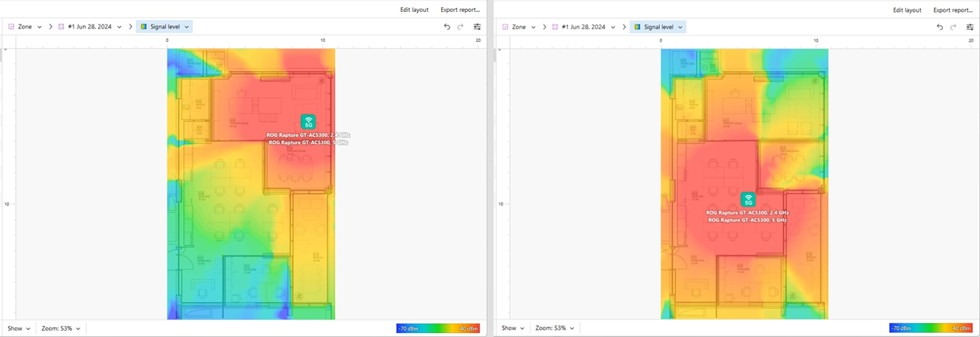This screenshot has height=337, width=980.
Task: Expand the Zoom: 53% dropdown in left pane
Action: point(61,328)
